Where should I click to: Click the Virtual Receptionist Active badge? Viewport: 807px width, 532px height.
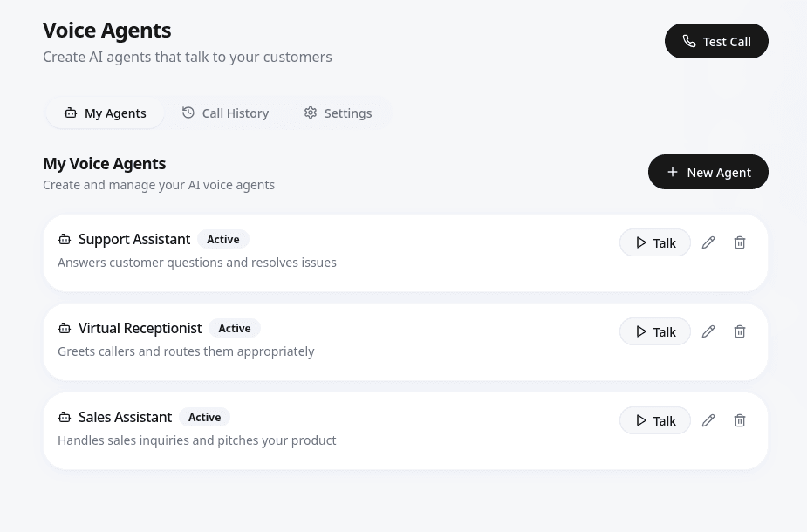click(x=235, y=328)
